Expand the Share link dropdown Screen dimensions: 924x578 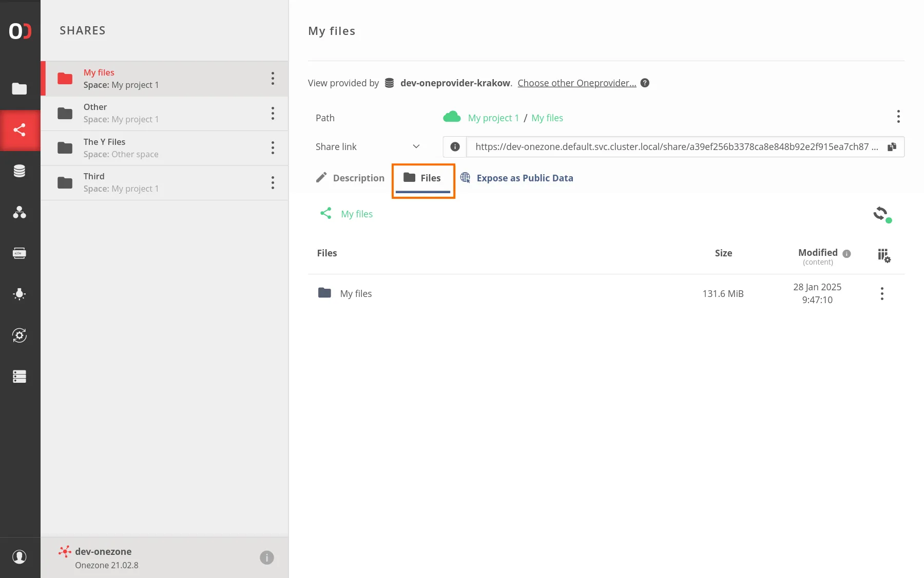pos(417,146)
